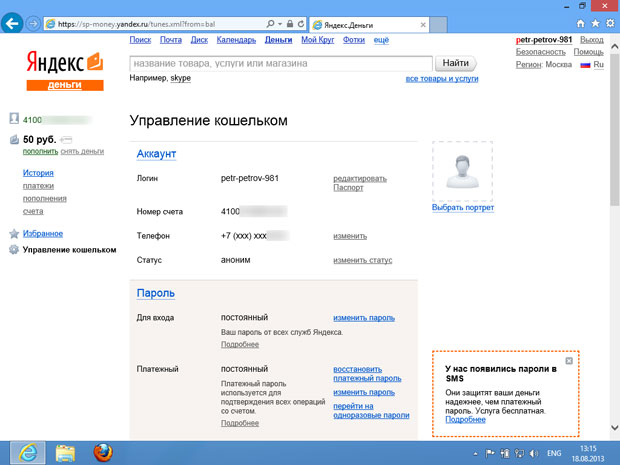Open все товары и услуги link
This screenshot has height=465, width=620.
point(442,79)
